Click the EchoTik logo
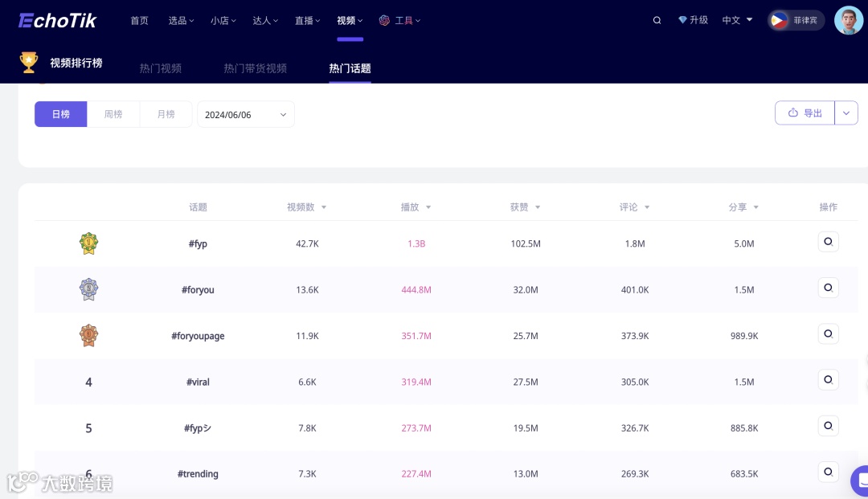868x499 pixels. [x=58, y=20]
